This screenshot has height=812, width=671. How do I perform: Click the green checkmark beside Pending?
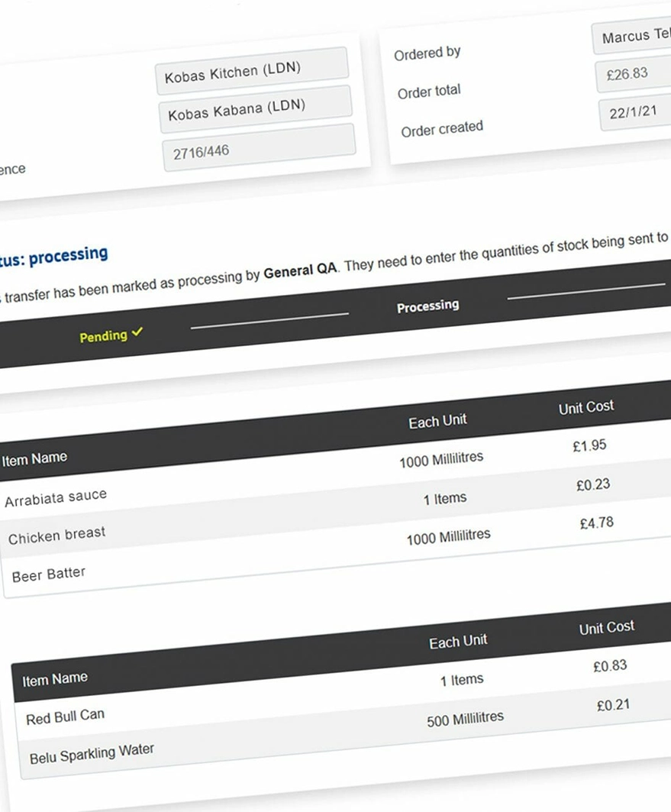tap(137, 332)
